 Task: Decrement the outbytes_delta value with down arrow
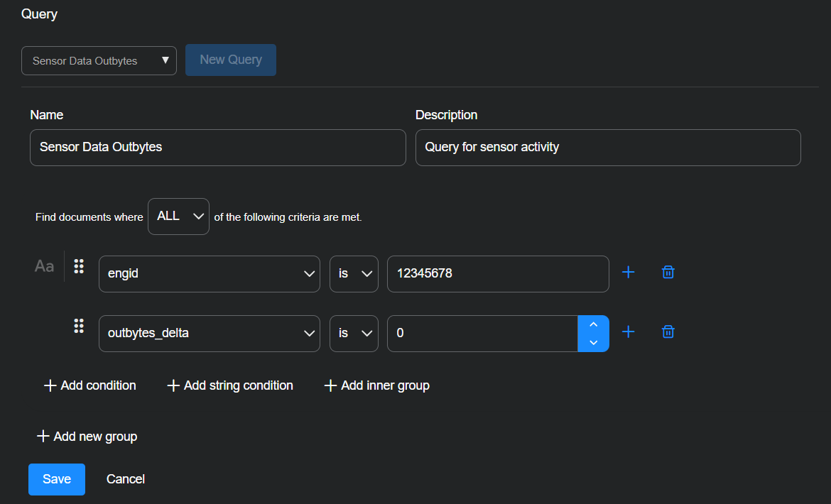click(x=594, y=342)
